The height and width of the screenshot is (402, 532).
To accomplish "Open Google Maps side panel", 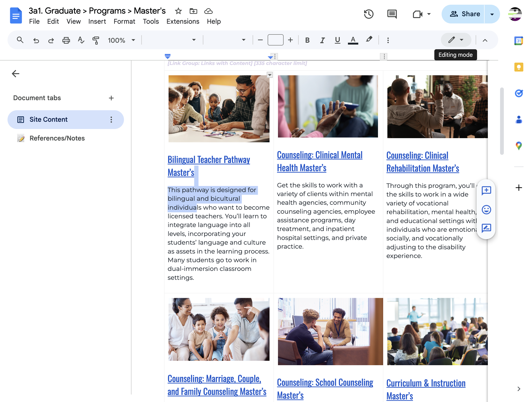I will [519, 146].
